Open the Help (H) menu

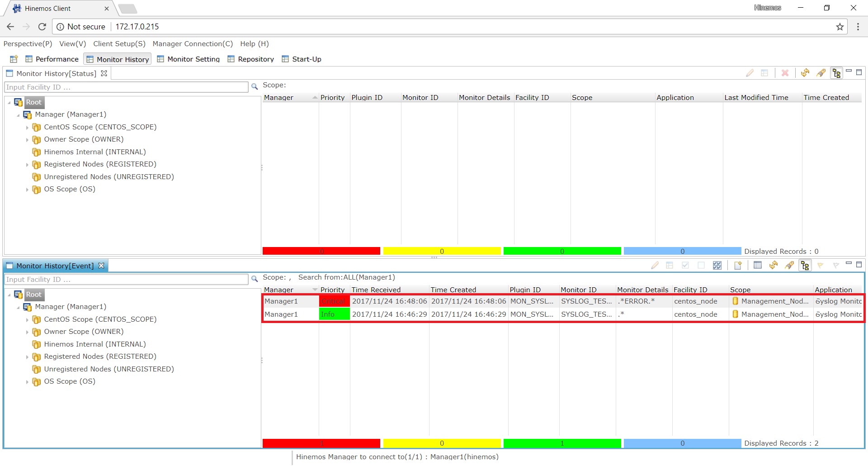(255, 44)
